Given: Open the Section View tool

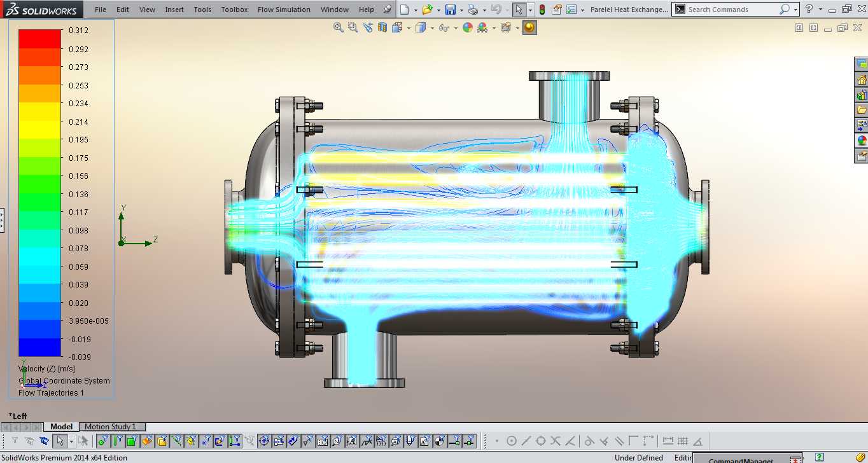Looking at the screenshot, I should [x=382, y=27].
